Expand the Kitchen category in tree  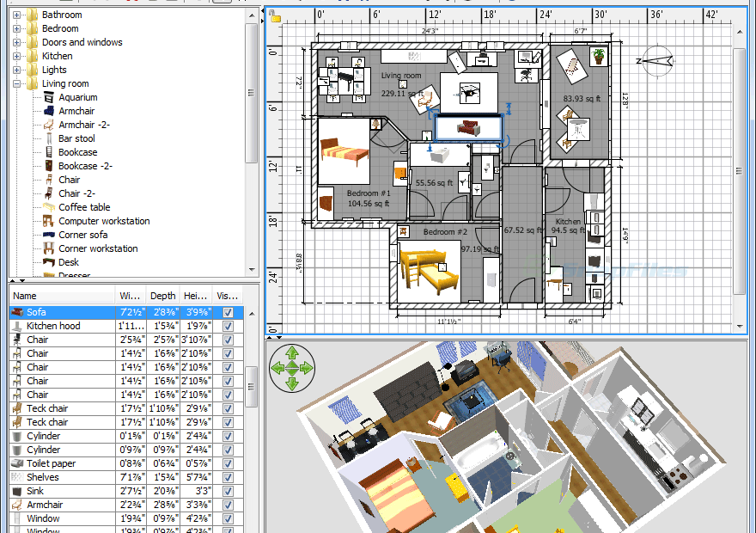coord(16,56)
